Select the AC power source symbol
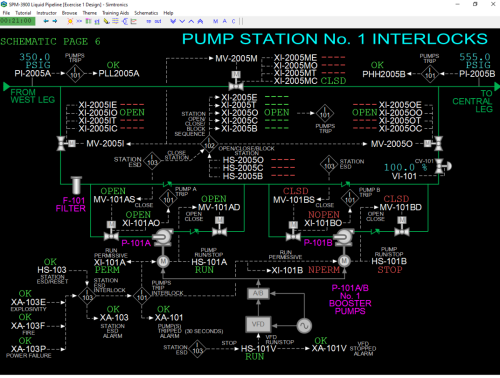 click(x=304, y=326)
